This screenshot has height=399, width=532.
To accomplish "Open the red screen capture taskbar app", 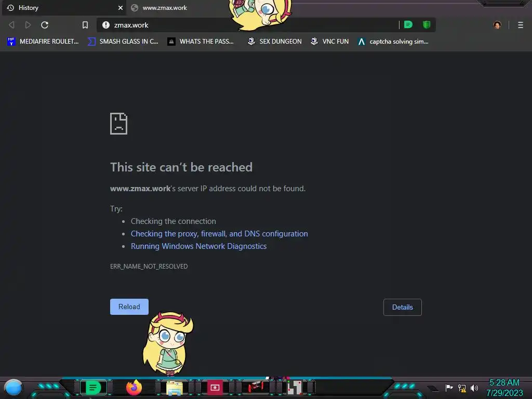I will coord(215,388).
